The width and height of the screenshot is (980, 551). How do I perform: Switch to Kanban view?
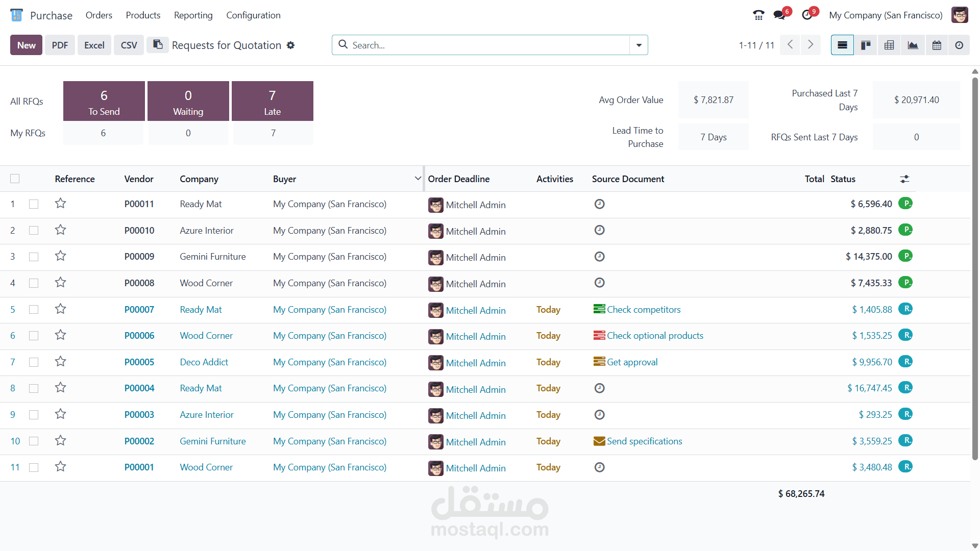pyautogui.click(x=866, y=45)
